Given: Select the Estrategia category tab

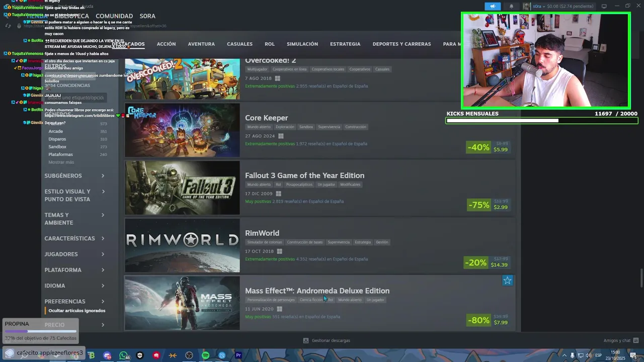Looking at the screenshot, I should point(345,44).
